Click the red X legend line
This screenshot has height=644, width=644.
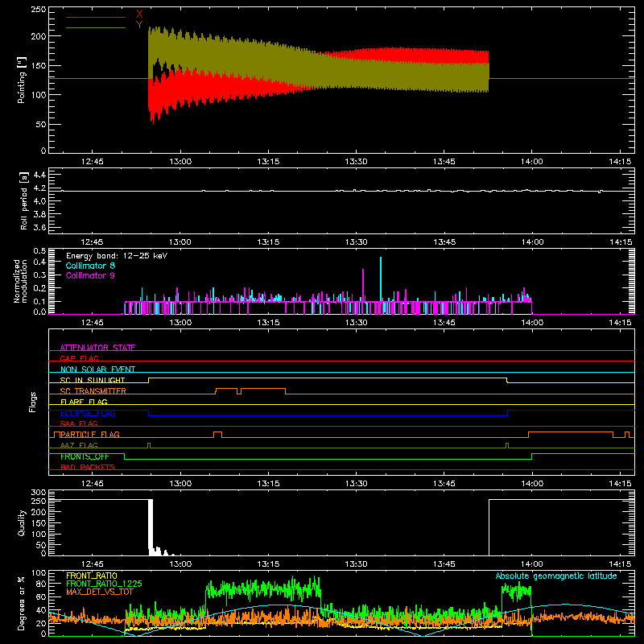[96, 17]
